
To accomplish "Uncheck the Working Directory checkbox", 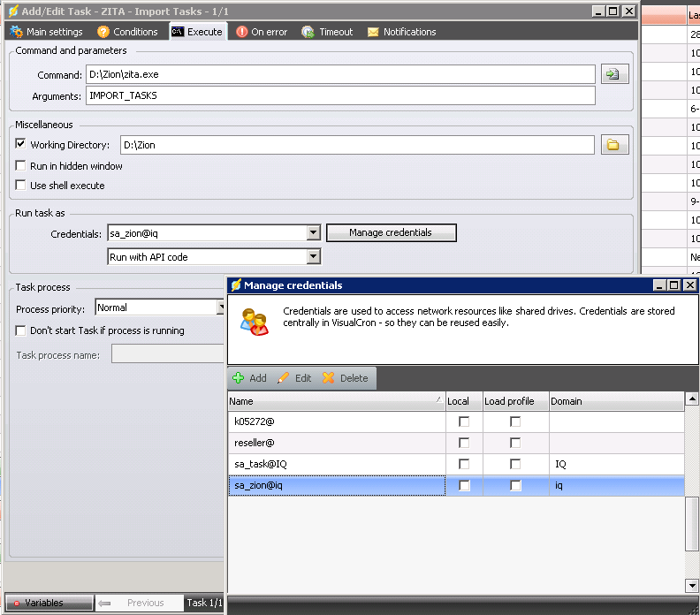I will tap(21, 144).
